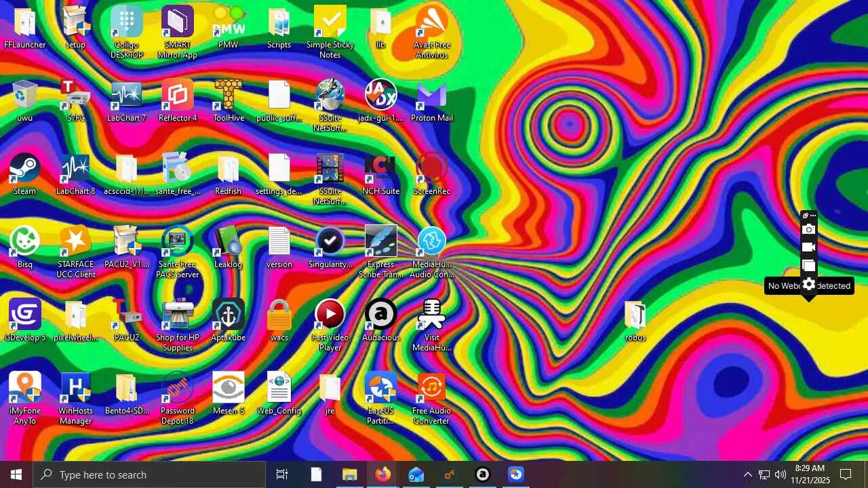The width and height of the screenshot is (868, 488).
Task: Open STARFACE UCC Client shortcut
Action: pos(76,252)
